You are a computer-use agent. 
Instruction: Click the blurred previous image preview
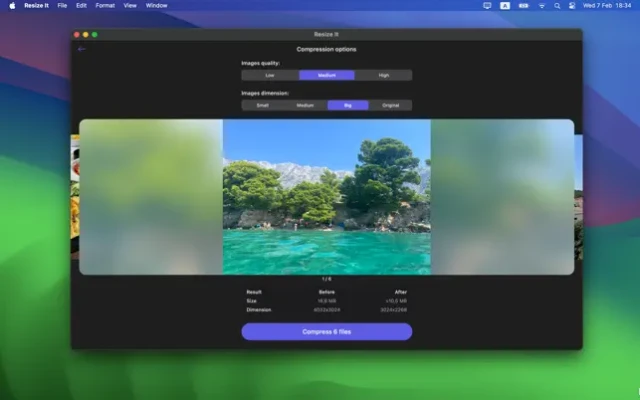click(151, 197)
